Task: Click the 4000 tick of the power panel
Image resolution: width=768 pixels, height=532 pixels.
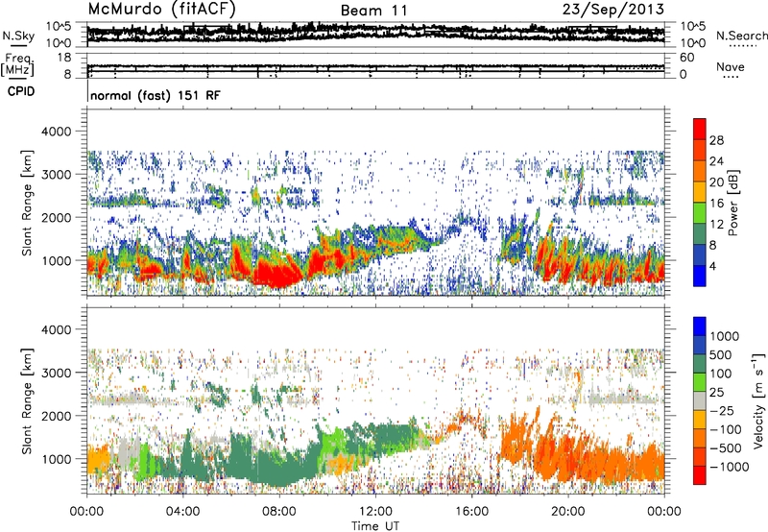Action: 56,132
